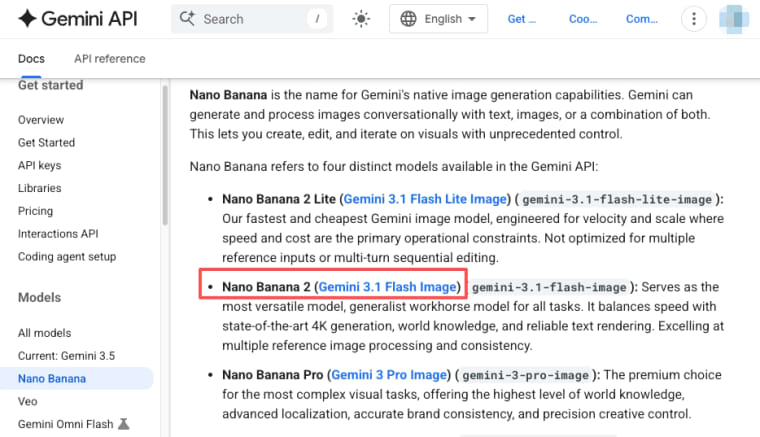Click the Gemini 3.1 Flash Lite Image link

(x=425, y=199)
